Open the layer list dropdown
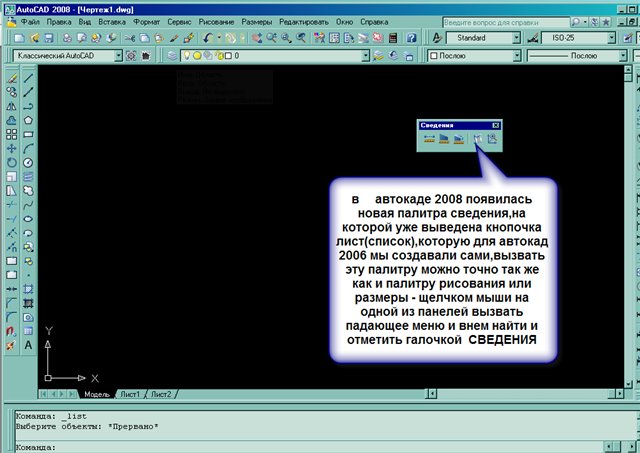Viewport: 640px width, 453px height. pos(366,56)
